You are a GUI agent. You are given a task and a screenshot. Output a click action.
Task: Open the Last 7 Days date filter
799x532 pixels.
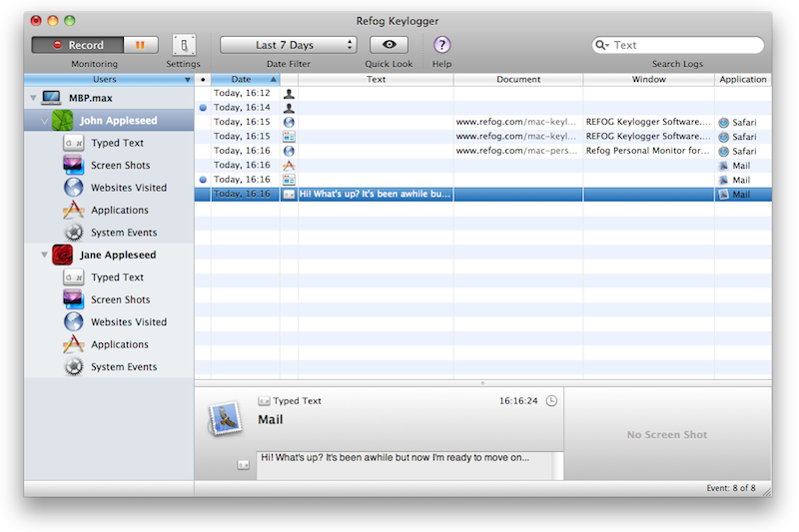(288, 45)
